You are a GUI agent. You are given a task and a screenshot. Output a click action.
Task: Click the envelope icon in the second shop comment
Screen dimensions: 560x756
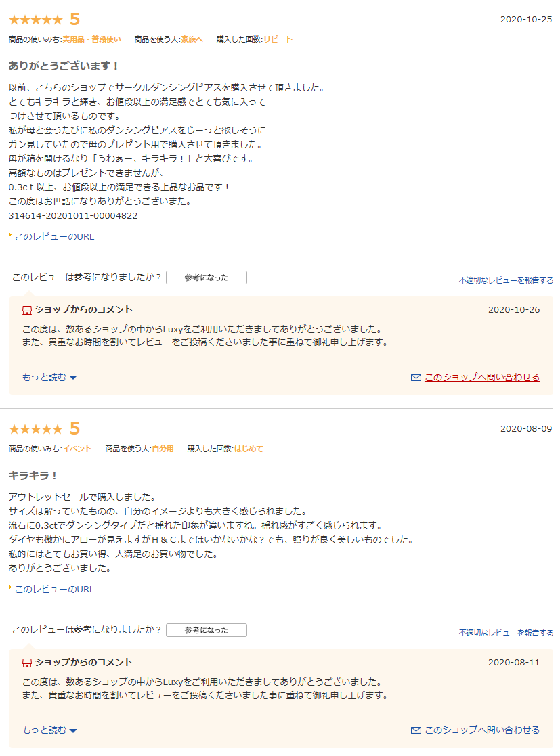tap(416, 730)
